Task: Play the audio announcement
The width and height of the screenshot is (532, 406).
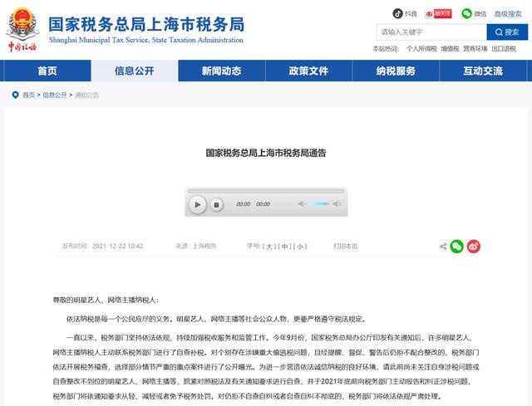Action: 198,205
